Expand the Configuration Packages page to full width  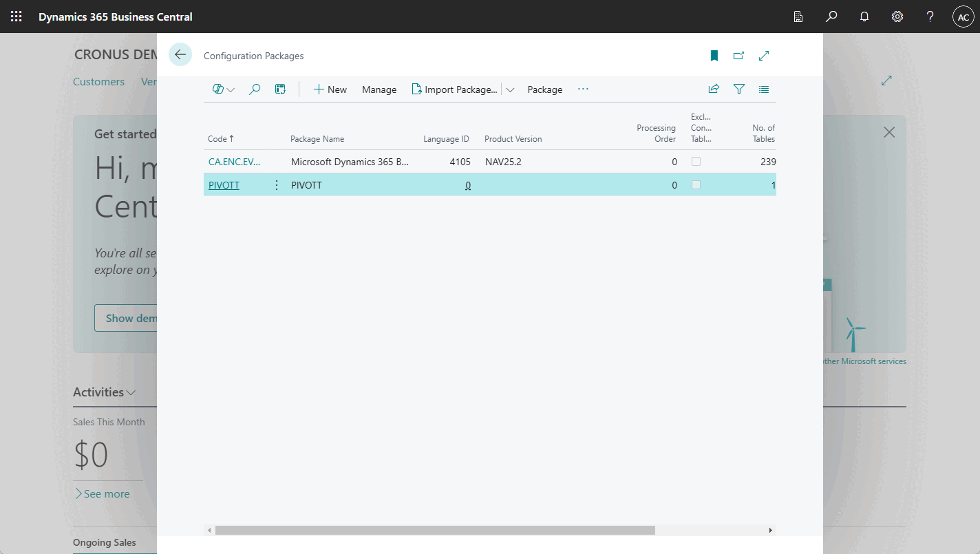[x=764, y=56]
